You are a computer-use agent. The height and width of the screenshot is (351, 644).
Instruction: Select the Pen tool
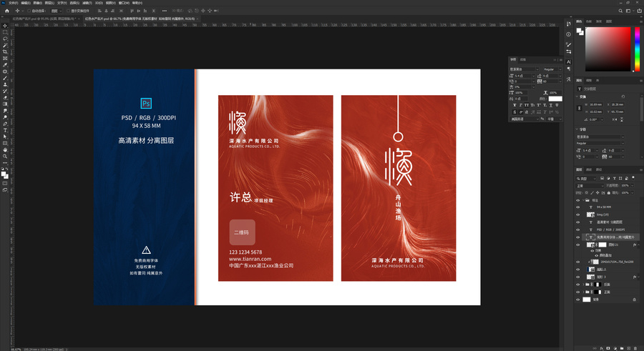pyautogui.click(x=5, y=123)
